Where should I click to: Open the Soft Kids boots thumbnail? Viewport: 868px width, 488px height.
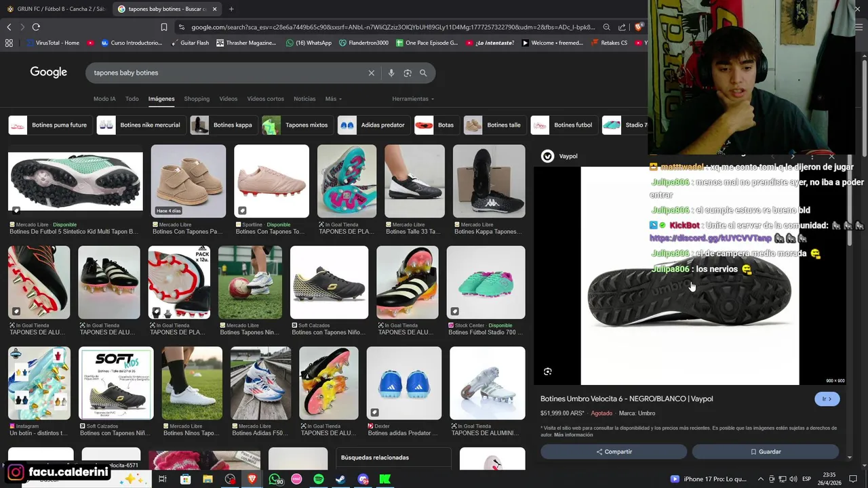click(116, 383)
